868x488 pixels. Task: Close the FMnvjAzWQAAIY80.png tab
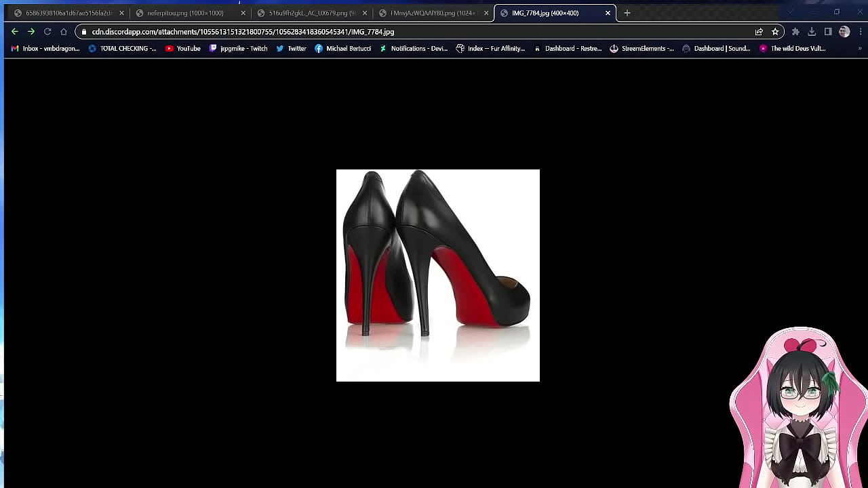[x=486, y=13]
